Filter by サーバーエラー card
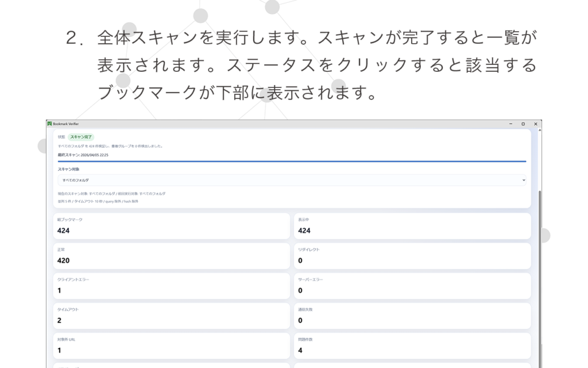Viewport: 588px width, 368px height. tap(412, 286)
